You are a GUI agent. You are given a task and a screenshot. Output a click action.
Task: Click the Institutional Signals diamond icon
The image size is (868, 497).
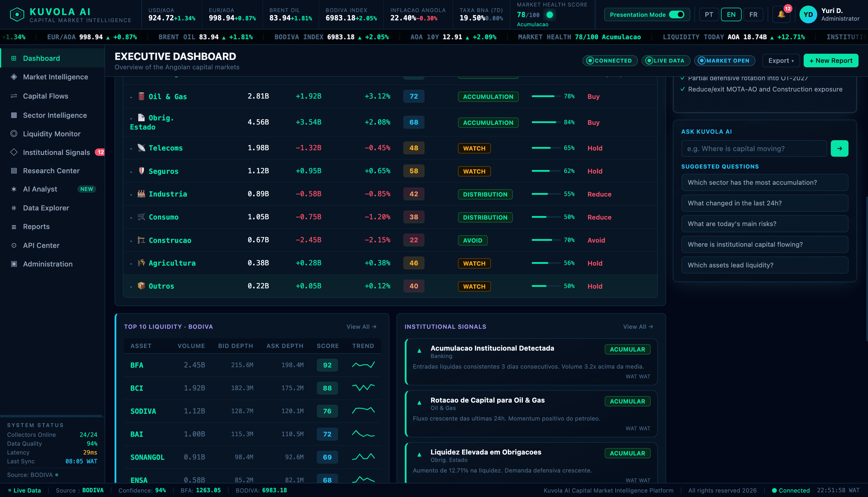click(14, 152)
